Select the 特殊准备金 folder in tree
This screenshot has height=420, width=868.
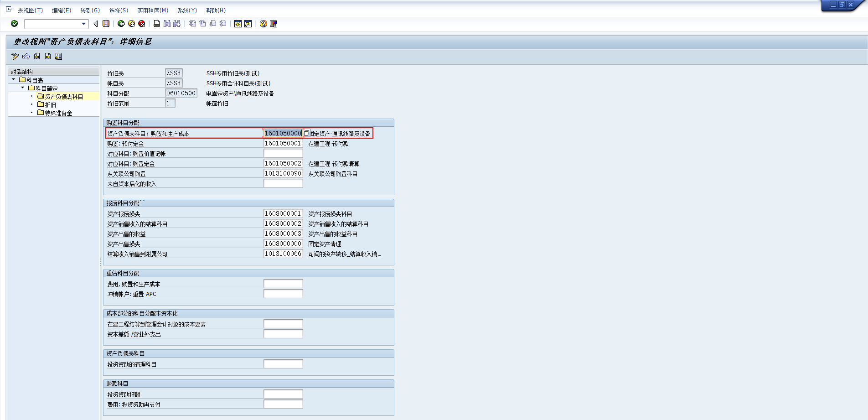(58, 113)
